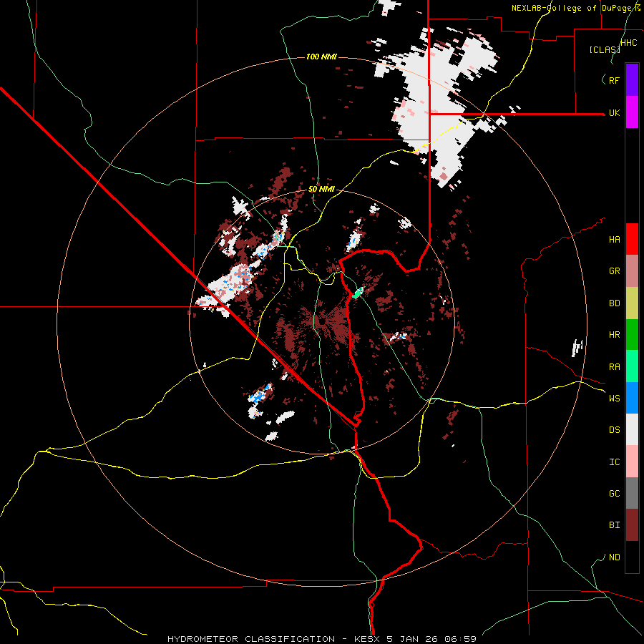644x644 pixels.
Task: Select the olive BD legend color block
Action: tap(632, 303)
